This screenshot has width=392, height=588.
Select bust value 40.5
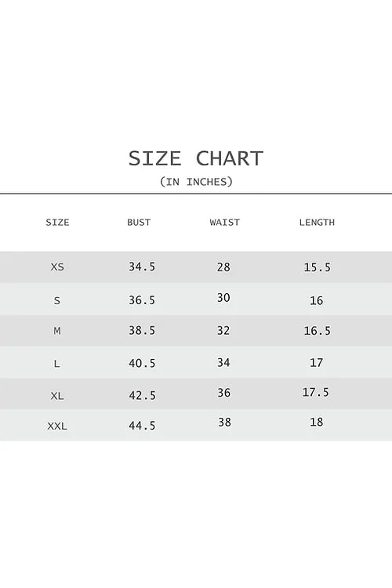(x=142, y=363)
